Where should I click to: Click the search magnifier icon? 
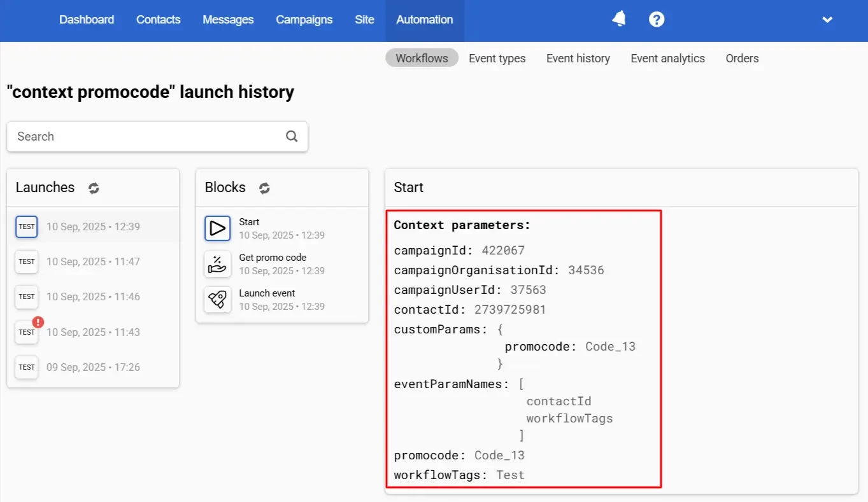pos(292,136)
